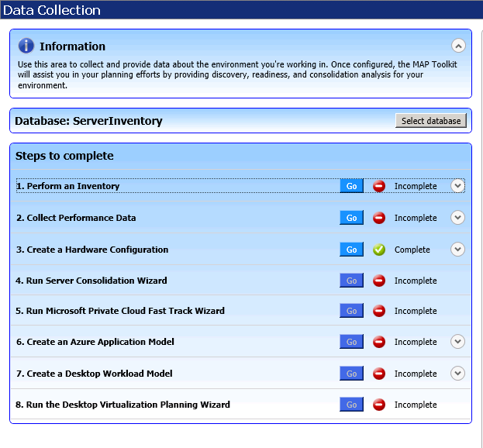Viewport: 483px width, 448px height.
Task: Click red status icon for Azure Application Model
Action: [379, 342]
